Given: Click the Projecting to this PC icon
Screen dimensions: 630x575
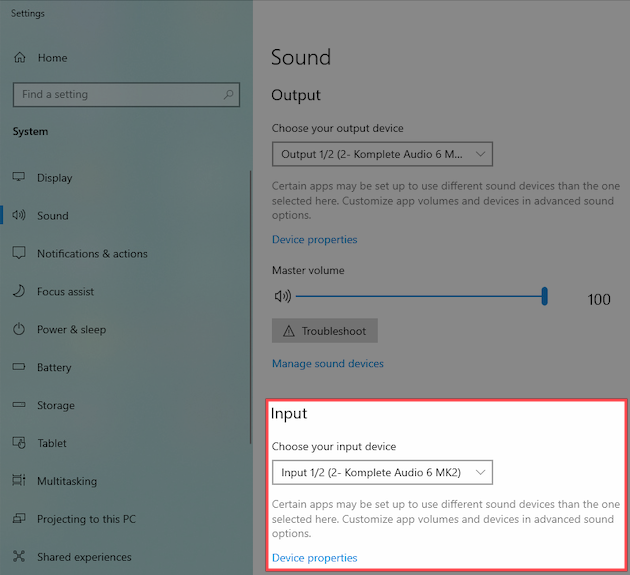Looking at the screenshot, I should click(19, 518).
